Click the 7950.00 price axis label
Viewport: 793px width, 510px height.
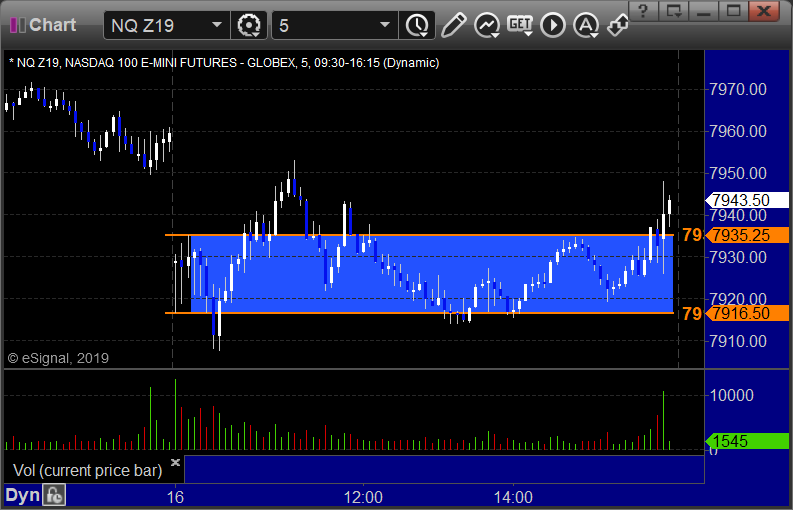[738, 174]
